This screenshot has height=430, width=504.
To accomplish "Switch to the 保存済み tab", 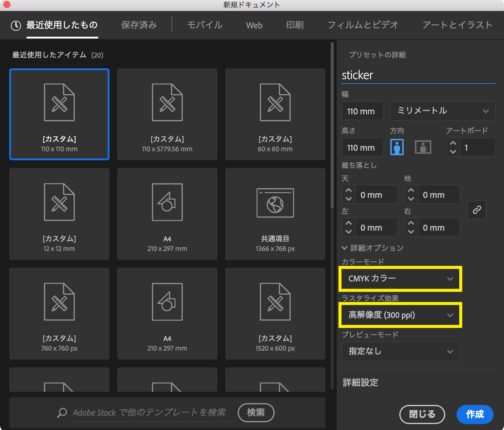I will (x=139, y=25).
